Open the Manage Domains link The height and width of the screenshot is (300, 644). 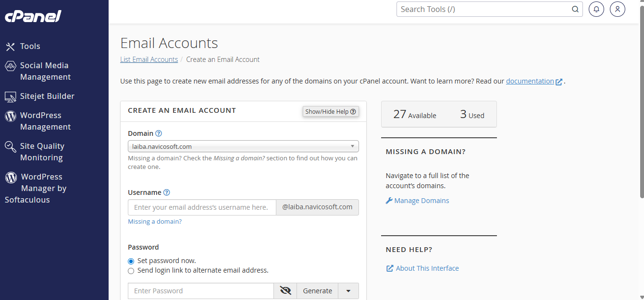421,201
